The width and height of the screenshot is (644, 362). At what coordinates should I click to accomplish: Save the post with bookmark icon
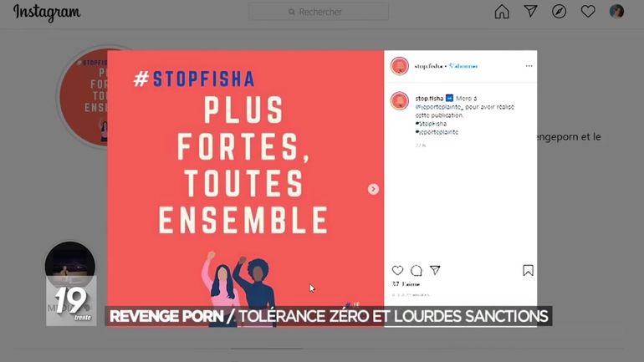tap(528, 271)
